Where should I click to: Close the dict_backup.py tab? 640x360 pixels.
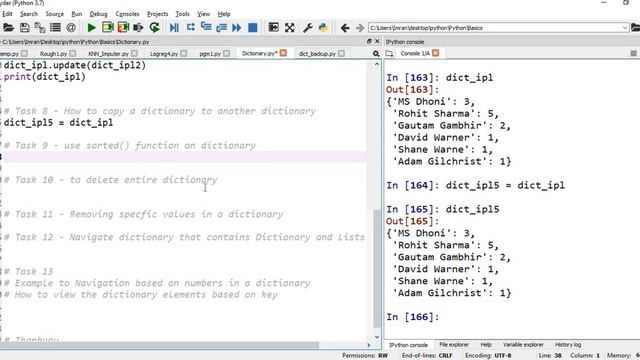(342, 53)
